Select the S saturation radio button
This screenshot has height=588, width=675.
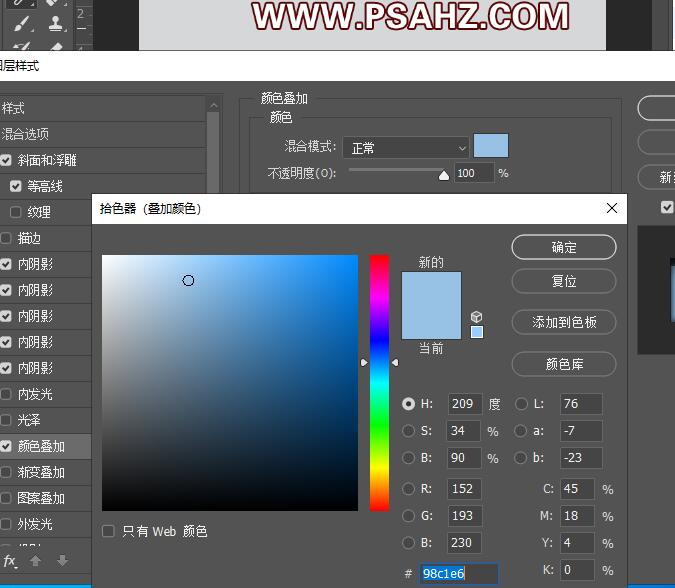408,431
